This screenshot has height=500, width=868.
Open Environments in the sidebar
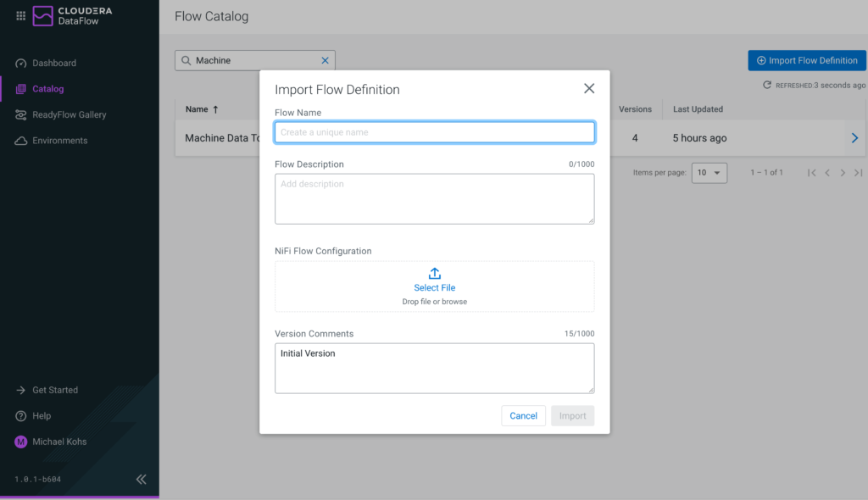[x=59, y=141]
